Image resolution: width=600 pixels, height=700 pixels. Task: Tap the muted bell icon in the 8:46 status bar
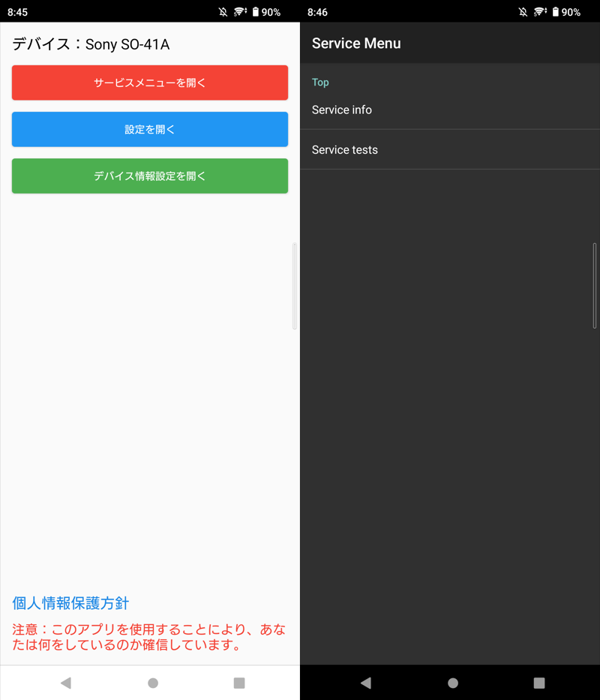pyautogui.click(x=523, y=12)
